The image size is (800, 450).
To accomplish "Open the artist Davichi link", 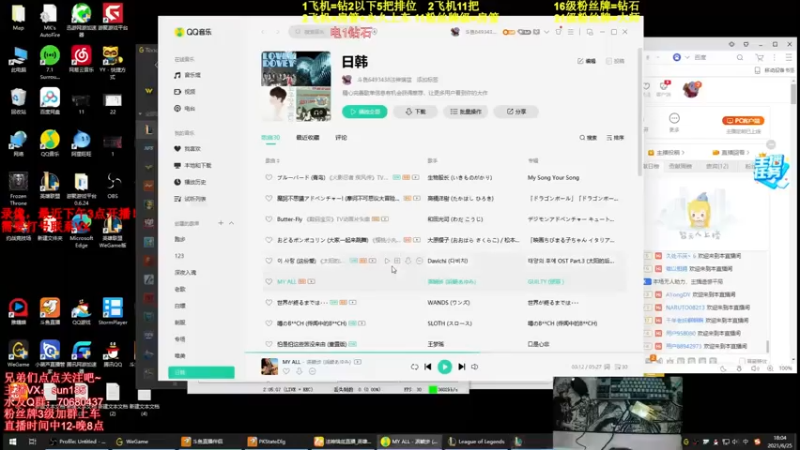I will (447, 261).
